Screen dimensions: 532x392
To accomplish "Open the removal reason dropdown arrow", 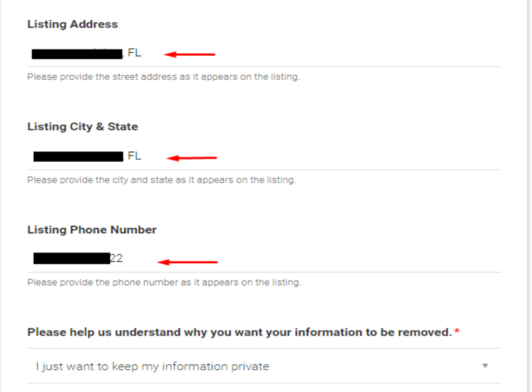I will click(x=485, y=366).
